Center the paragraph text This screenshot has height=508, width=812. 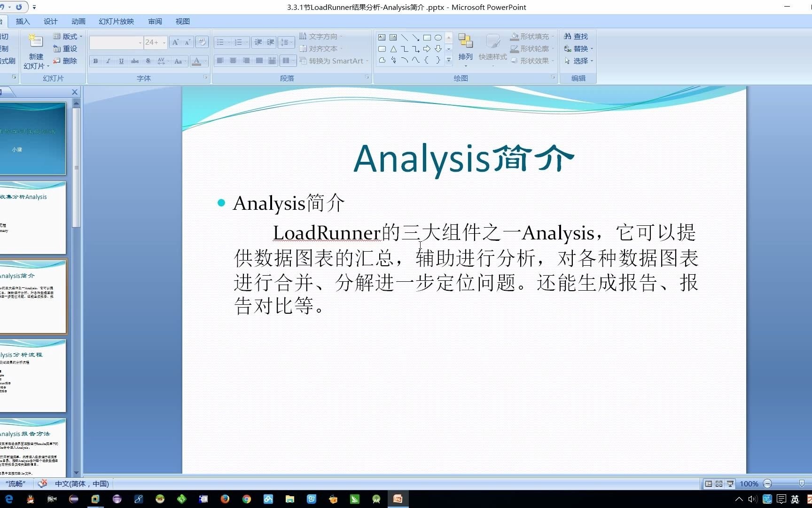233,61
